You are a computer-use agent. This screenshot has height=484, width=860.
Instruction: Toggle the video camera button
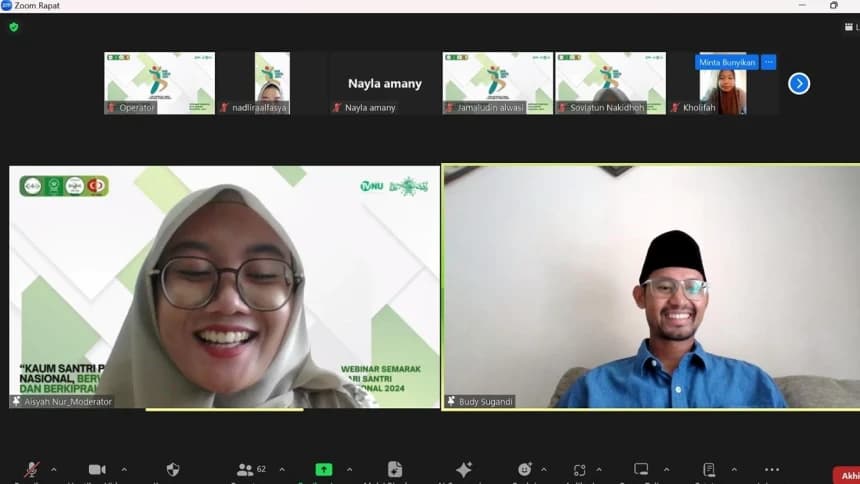[97, 469]
